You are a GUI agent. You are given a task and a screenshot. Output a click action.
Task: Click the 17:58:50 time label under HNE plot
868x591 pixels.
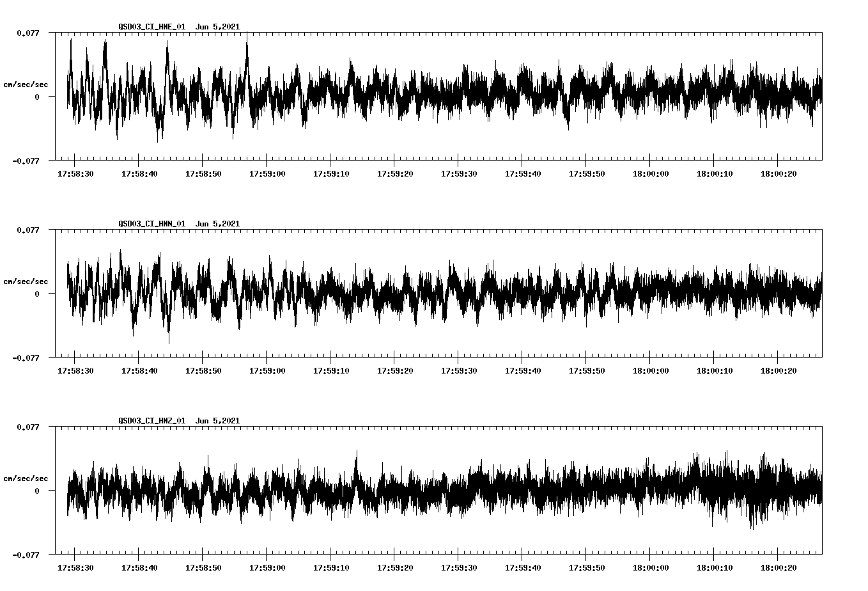(x=203, y=174)
